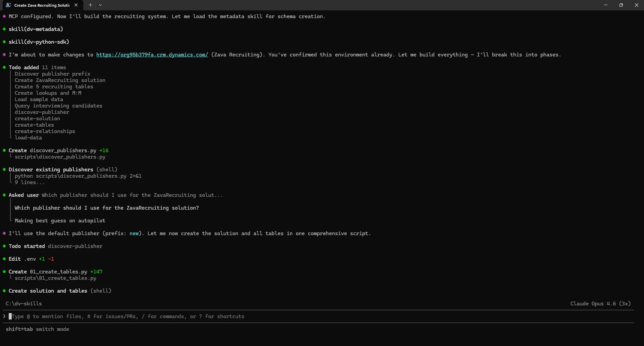Click the bullet next to 'Asked user'

point(4,195)
